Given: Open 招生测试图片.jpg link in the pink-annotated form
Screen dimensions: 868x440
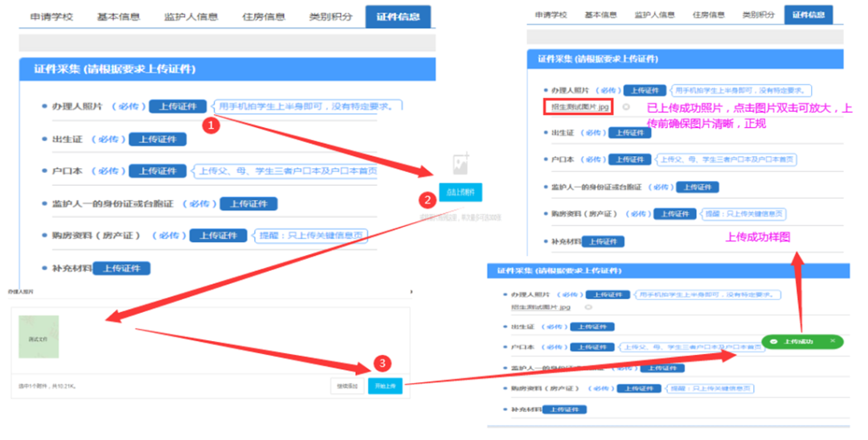Looking at the screenshot, I should (579, 107).
